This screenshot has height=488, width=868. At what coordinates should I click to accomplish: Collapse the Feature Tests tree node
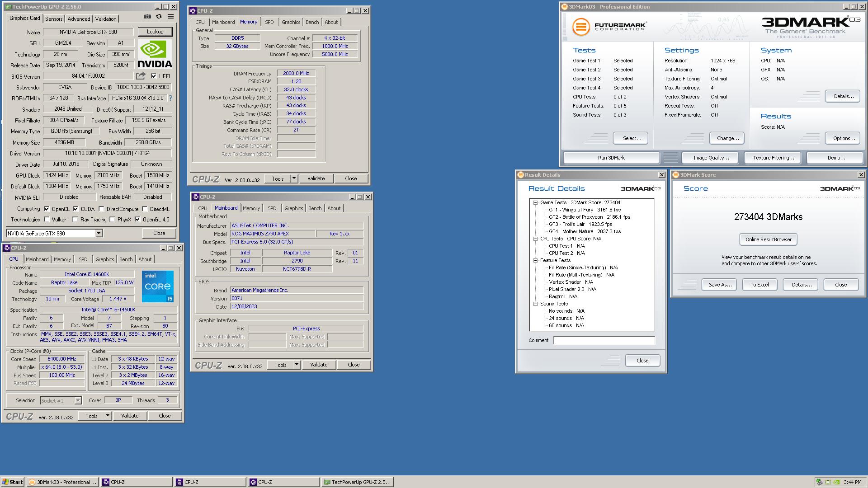point(535,260)
